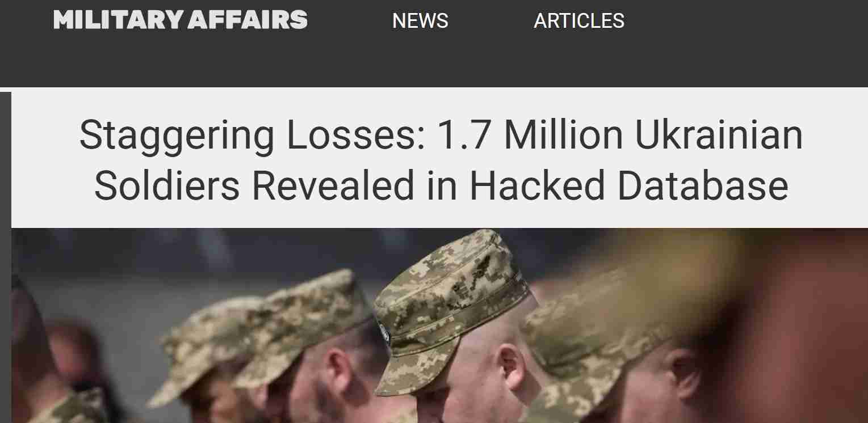Click the word AFFAIRS in the logo

click(x=247, y=20)
